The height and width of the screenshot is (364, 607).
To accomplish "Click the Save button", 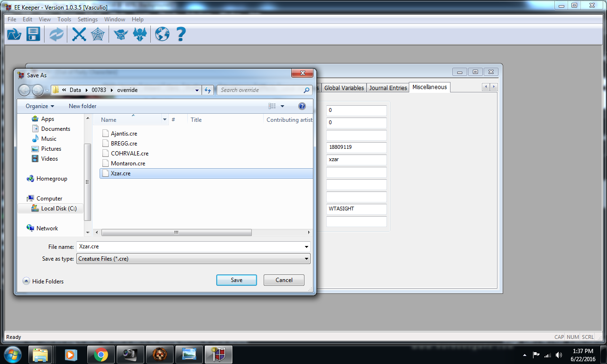I will [x=236, y=280].
